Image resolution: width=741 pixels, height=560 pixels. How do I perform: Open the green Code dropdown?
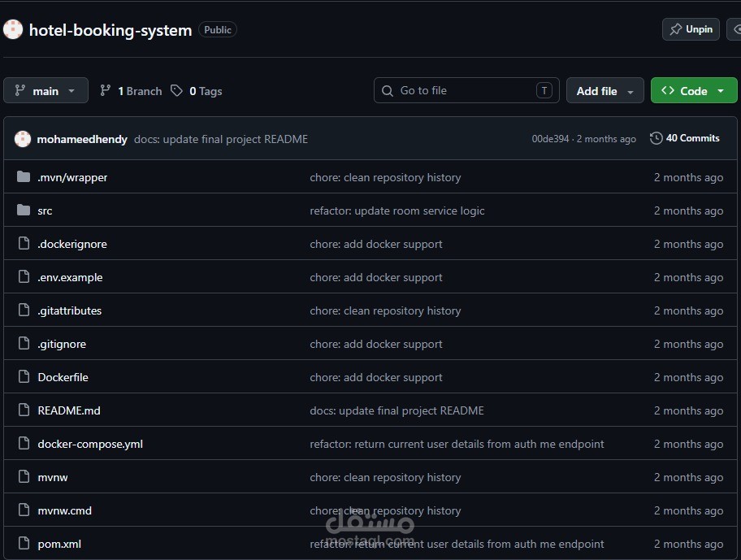(694, 90)
